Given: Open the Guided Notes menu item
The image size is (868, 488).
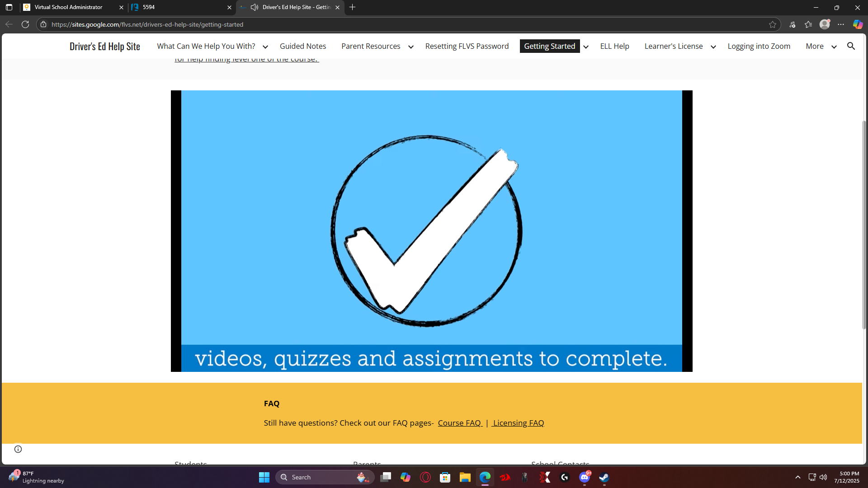Looking at the screenshot, I should [x=302, y=46].
